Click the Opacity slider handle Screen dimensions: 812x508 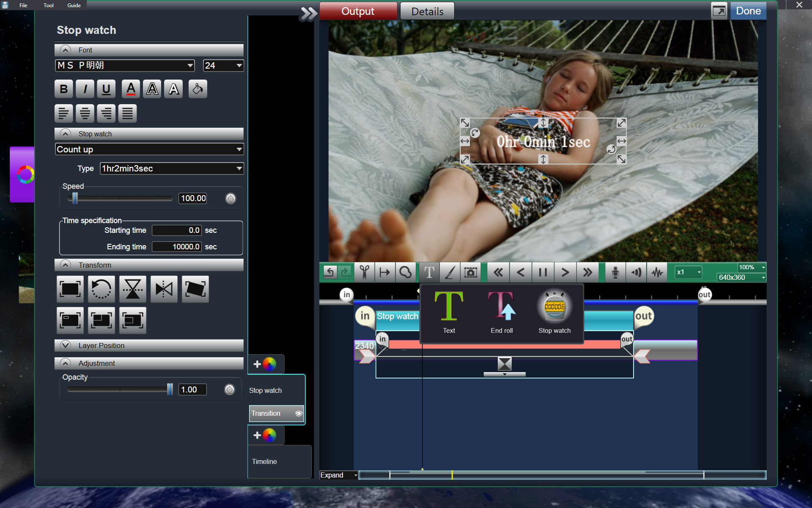(170, 389)
